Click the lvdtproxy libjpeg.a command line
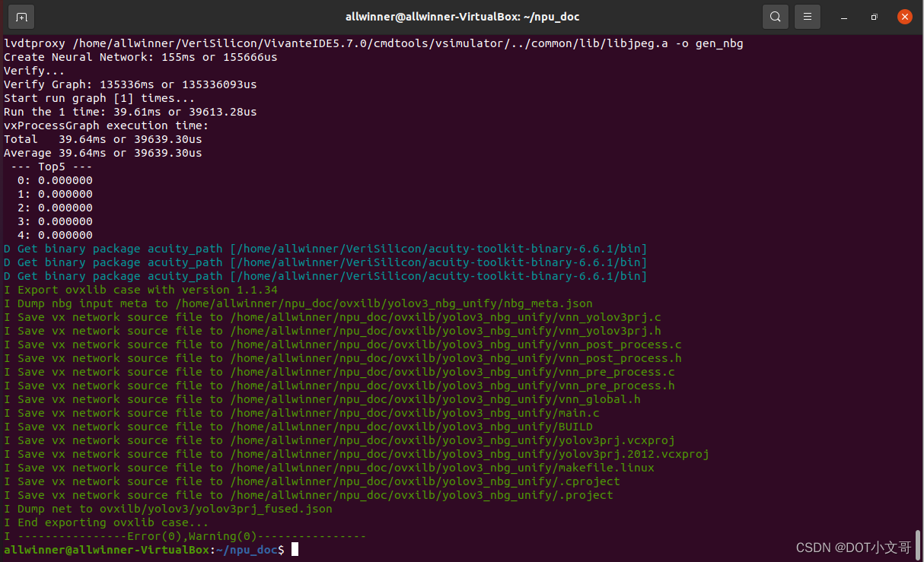 374,43
